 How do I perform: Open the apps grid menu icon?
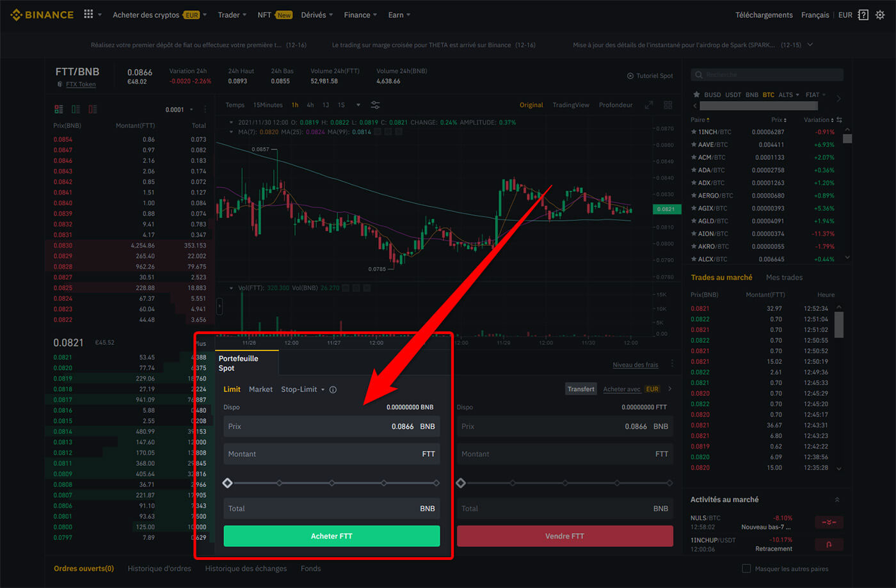click(88, 14)
